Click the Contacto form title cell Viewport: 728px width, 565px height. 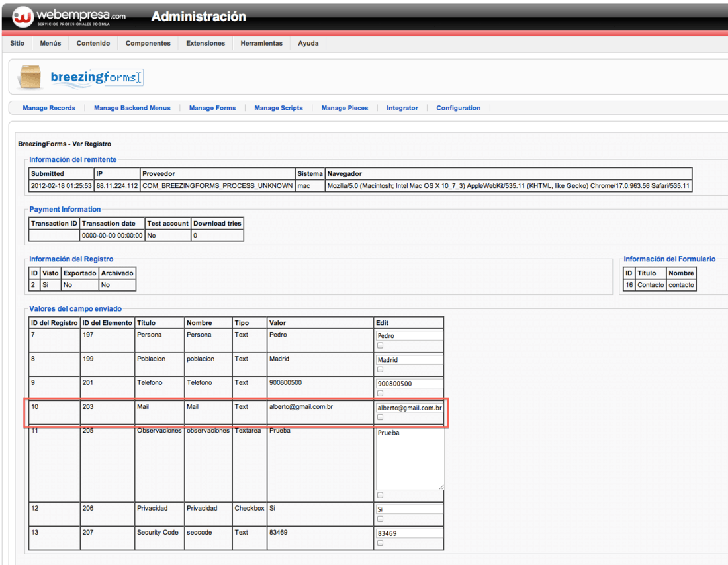651,285
